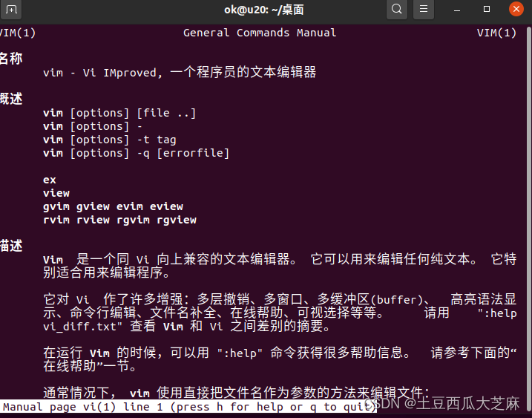Viewport: 532px width, 418px height.
Task: Minimize the terminal window
Action: 457,10
